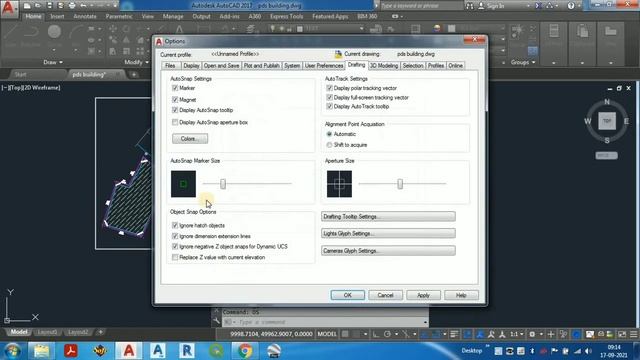Screen dimensions: 640x360
Task: Click the AutoCAD icon in the taskbar
Action: pyautogui.click(x=129, y=351)
